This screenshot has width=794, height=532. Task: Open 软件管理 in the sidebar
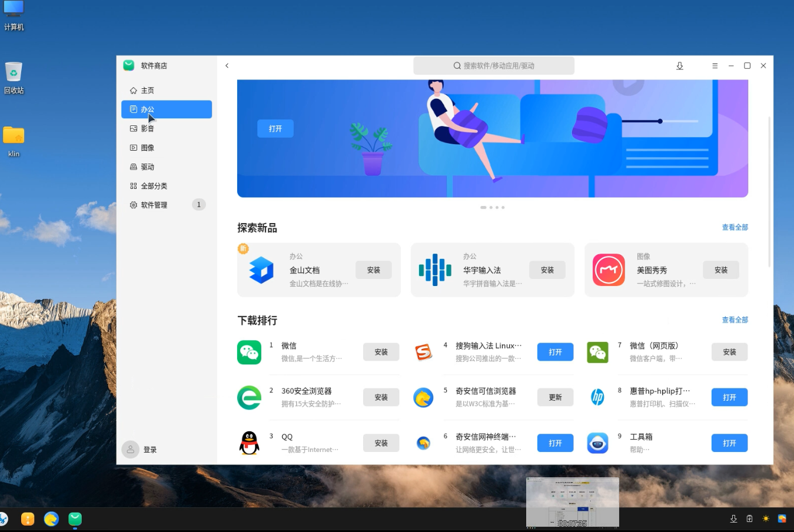coord(167,205)
